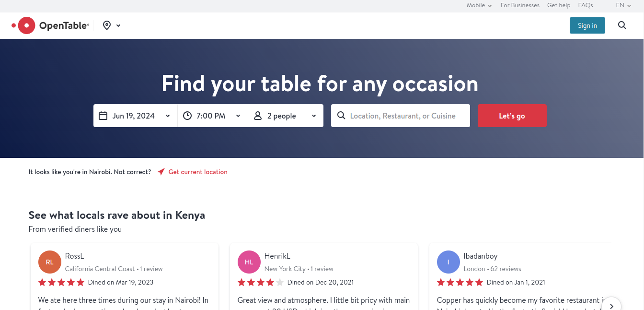Click the RL avatar for RossL
The height and width of the screenshot is (310, 644).
[x=50, y=262]
